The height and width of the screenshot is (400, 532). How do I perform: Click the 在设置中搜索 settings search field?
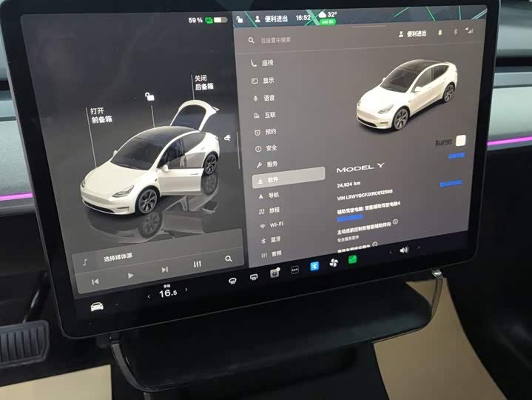click(x=275, y=40)
